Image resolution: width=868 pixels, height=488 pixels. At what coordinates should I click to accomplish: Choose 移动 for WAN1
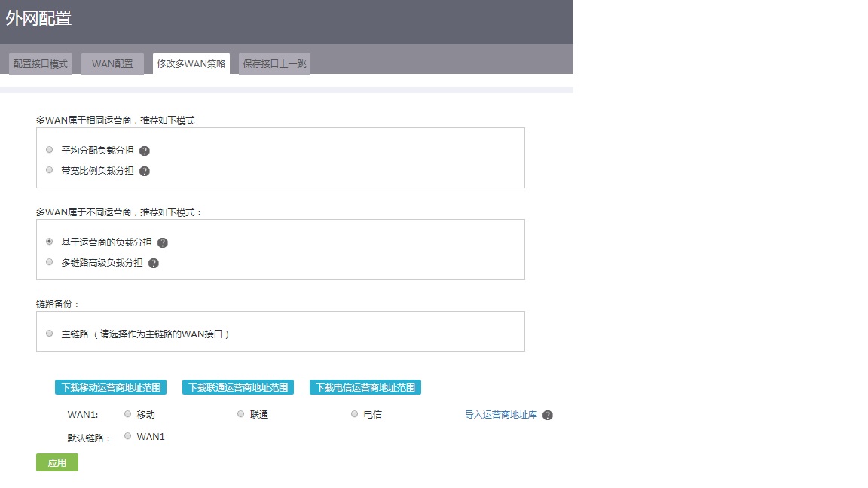click(128, 414)
